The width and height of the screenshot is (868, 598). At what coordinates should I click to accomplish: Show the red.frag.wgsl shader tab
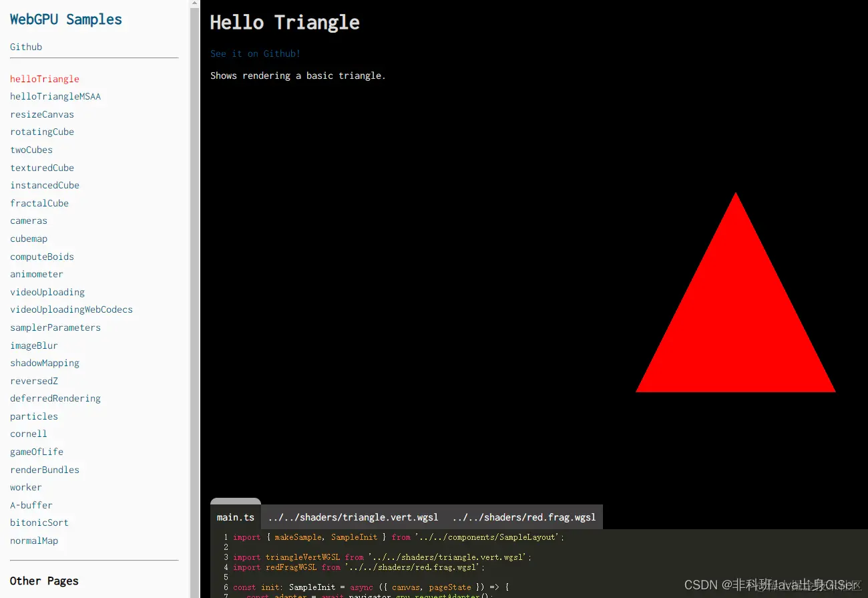(x=524, y=517)
